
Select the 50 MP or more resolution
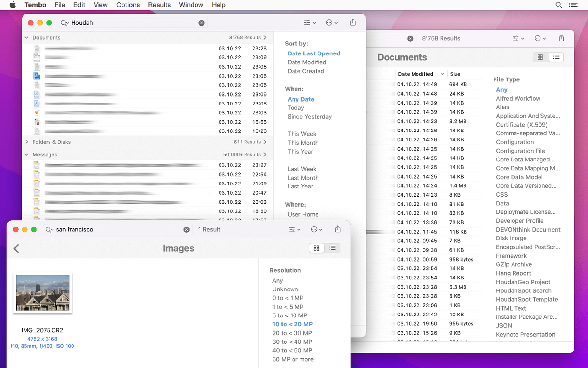coord(293,359)
